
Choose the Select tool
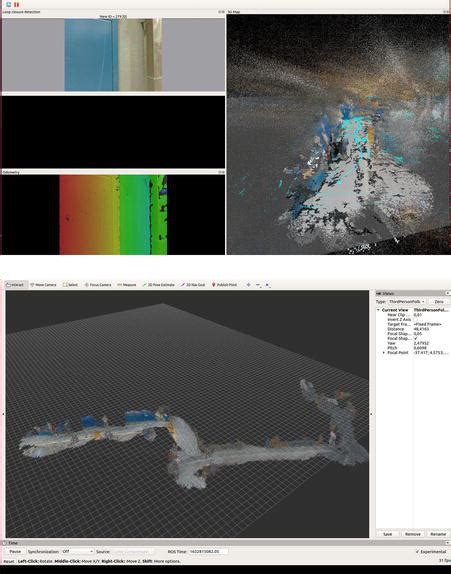click(71, 285)
